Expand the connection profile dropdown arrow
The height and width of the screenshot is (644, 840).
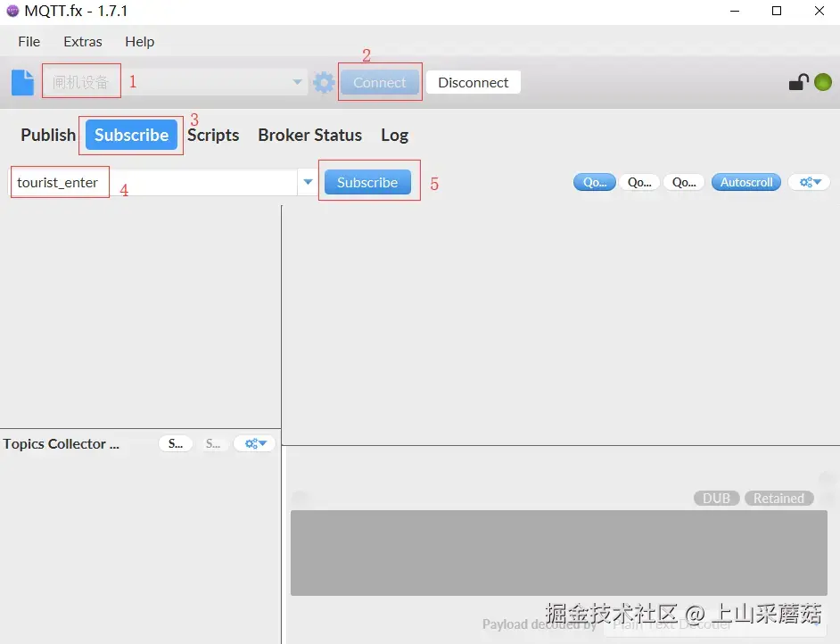[x=297, y=82]
